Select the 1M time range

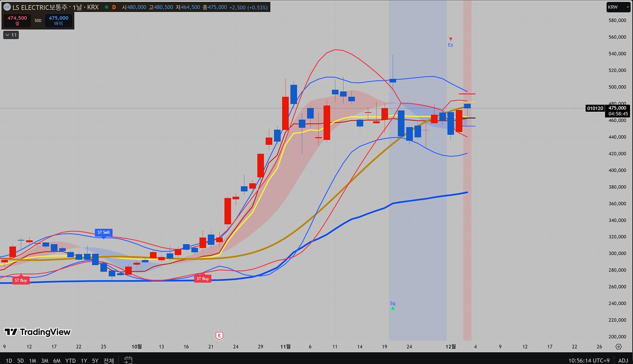pos(32,360)
